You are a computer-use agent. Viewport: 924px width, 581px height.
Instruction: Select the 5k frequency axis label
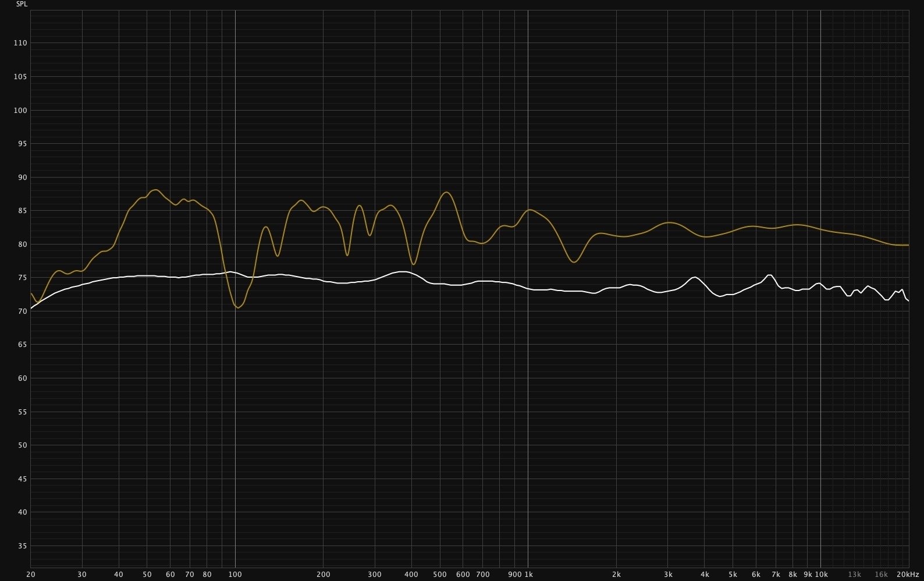pyautogui.click(x=733, y=575)
